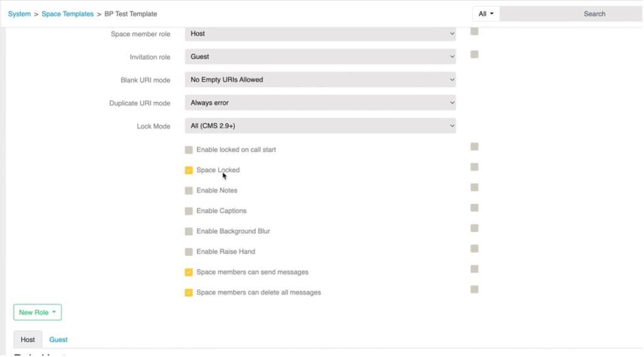The image size is (644, 357).
Task: Tick the Enable Captions checkbox
Action: tap(189, 211)
